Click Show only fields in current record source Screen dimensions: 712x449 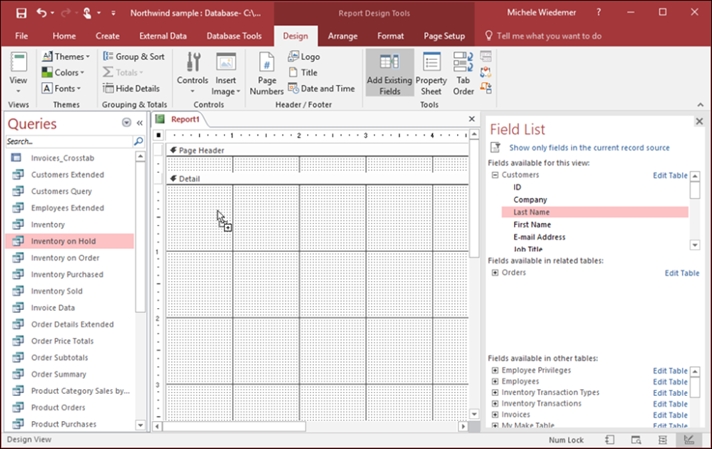click(589, 148)
